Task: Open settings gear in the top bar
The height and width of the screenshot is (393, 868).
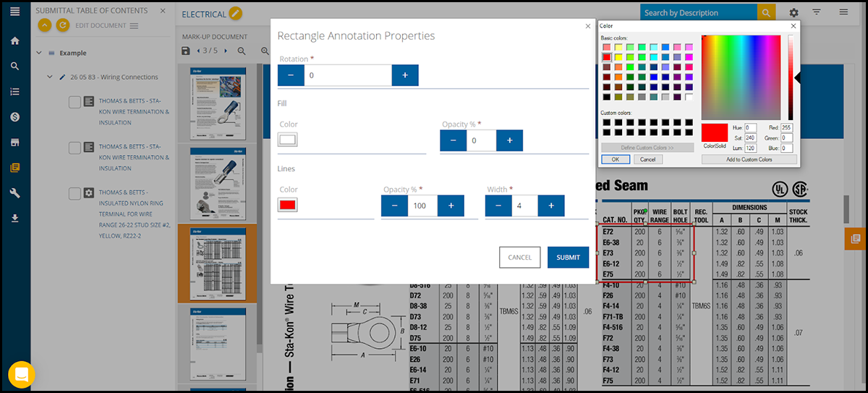Action: (x=794, y=12)
